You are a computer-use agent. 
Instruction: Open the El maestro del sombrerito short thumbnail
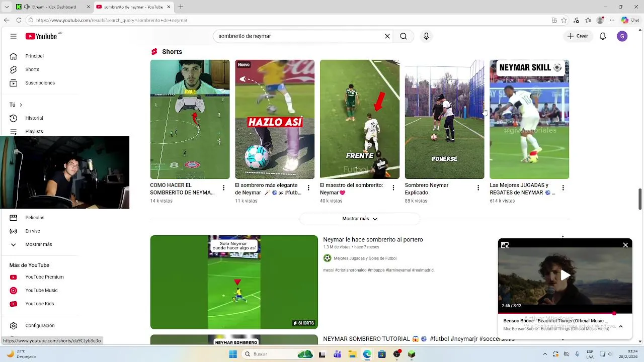point(360,119)
